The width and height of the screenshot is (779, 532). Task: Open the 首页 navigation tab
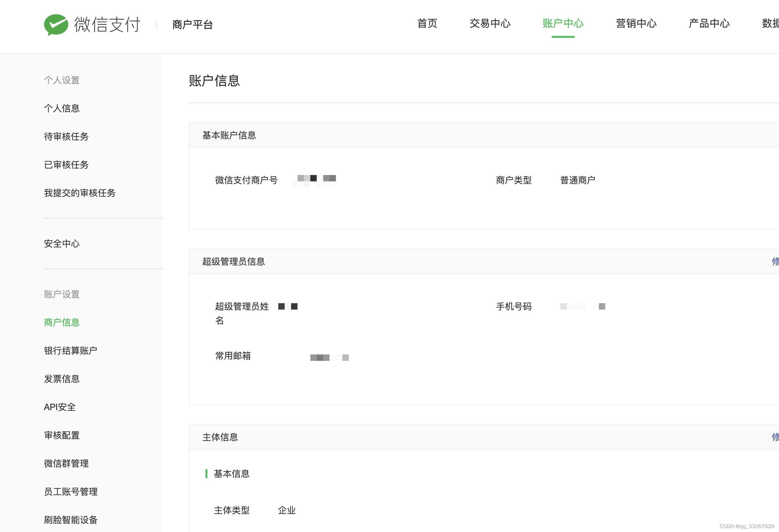pos(427,23)
